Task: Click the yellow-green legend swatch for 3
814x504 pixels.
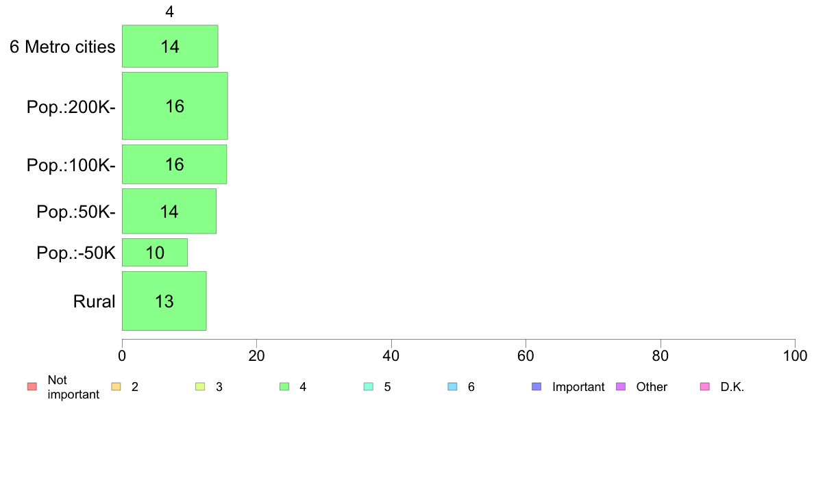Action: 200,387
